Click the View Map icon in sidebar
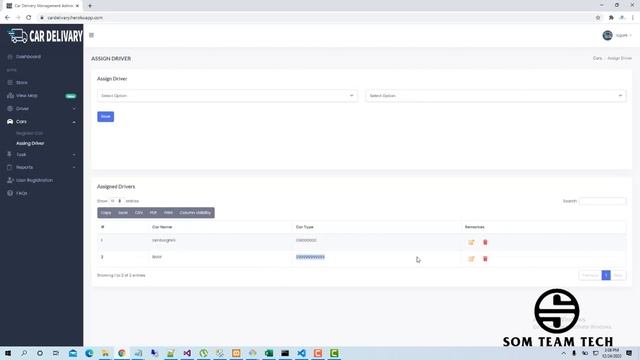640x360 pixels. point(10,96)
